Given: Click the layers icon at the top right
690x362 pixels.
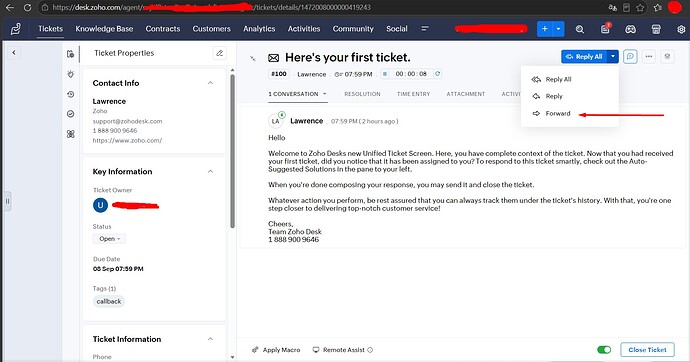Looking at the screenshot, I should [668, 57].
